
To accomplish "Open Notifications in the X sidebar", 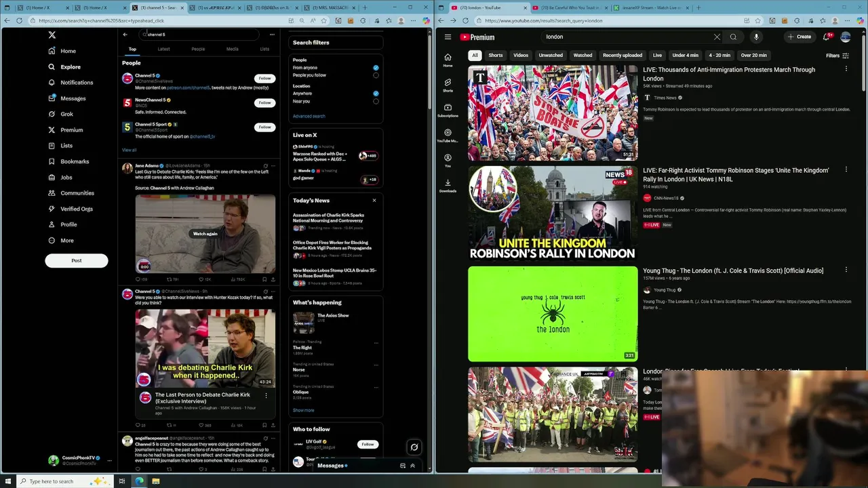I will [x=70, y=83].
